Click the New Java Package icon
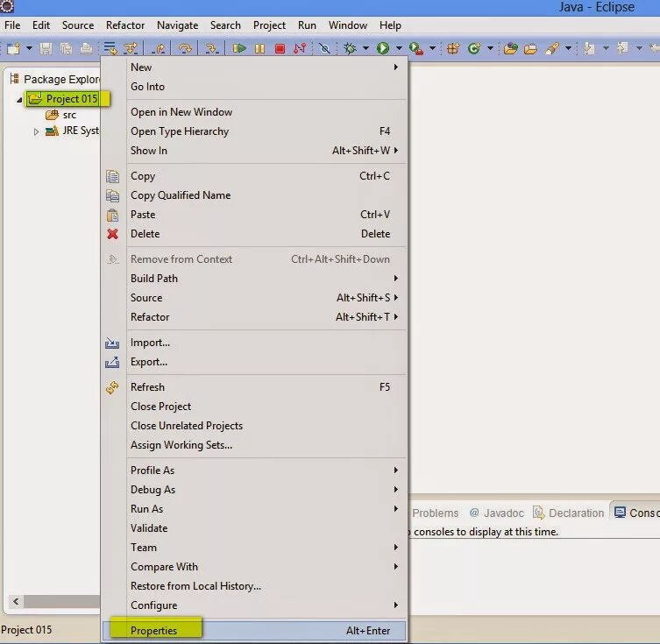 coord(453,49)
